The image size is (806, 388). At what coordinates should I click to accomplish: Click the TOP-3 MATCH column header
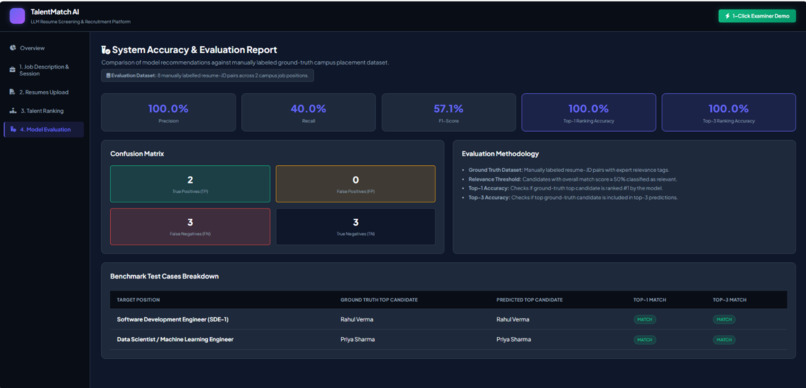pos(729,300)
